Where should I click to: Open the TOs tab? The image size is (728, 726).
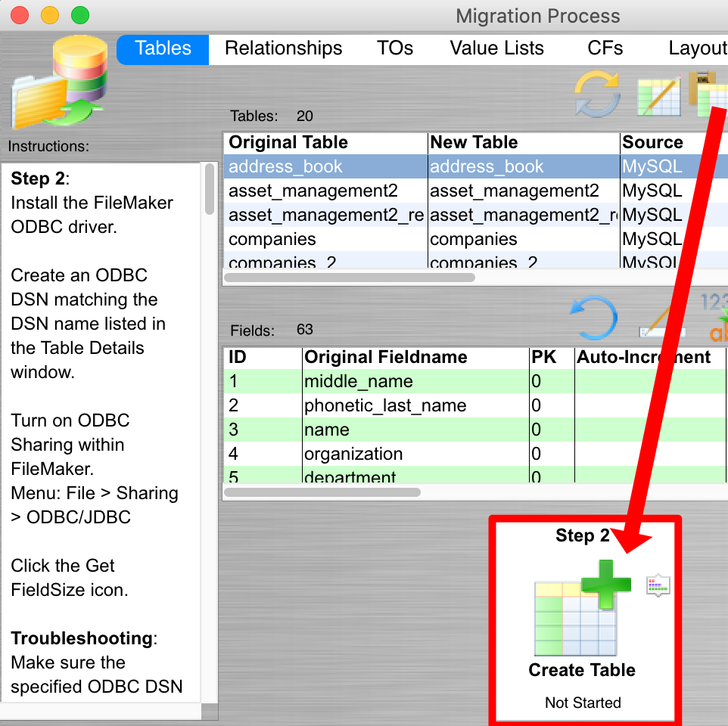pos(394,48)
